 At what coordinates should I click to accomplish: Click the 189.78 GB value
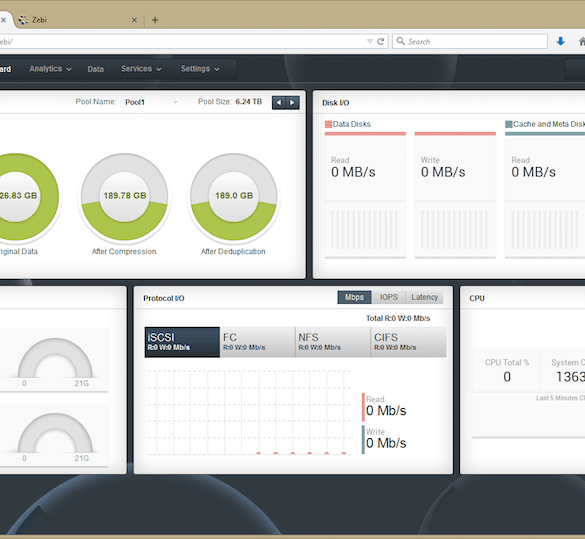tap(125, 195)
